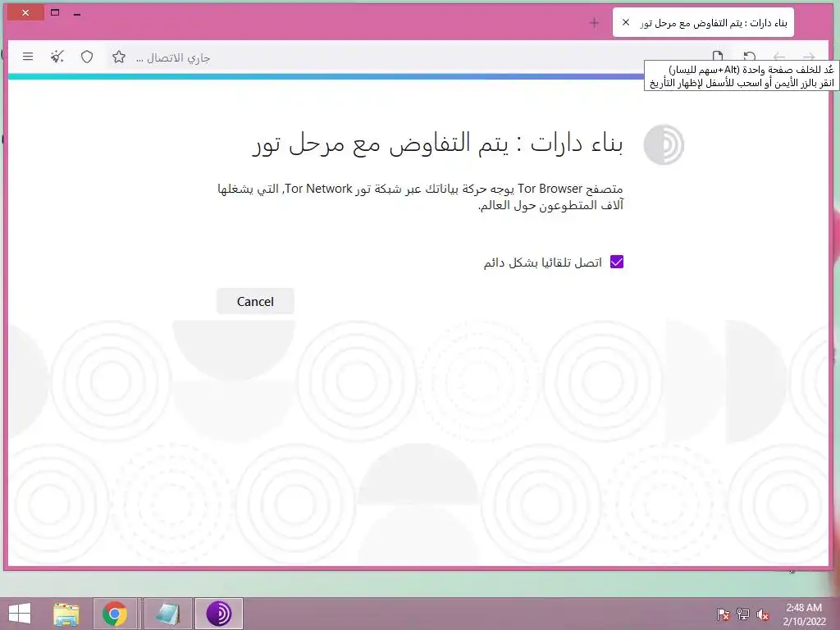Open the Windows Start menu

click(20, 614)
